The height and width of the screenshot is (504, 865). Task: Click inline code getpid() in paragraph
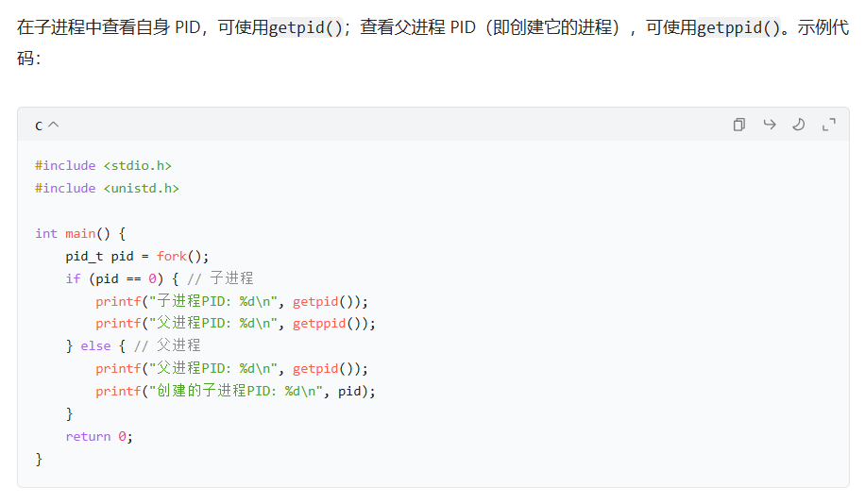[x=306, y=27]
